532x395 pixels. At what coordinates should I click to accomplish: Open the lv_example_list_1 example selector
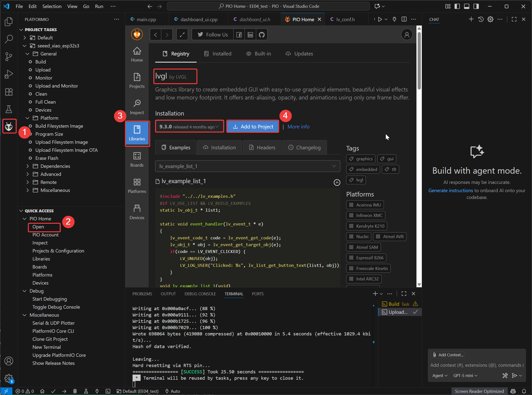(247, 166)
